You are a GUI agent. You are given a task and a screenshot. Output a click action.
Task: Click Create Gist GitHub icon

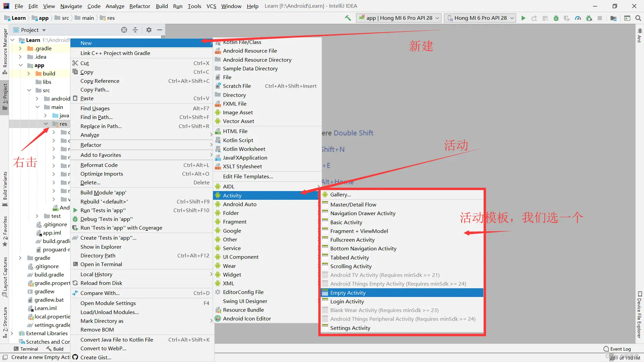(x=75, y=357)
